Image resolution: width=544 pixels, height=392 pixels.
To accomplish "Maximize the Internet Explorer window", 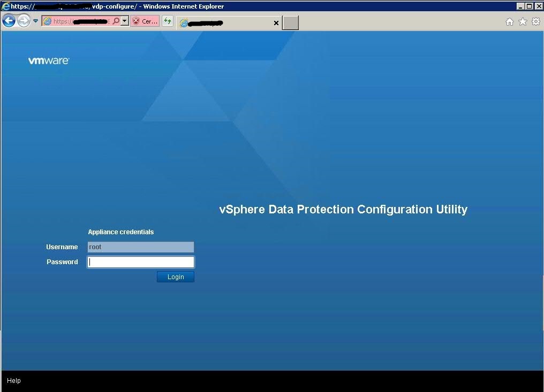I will [x=529, y=6].
